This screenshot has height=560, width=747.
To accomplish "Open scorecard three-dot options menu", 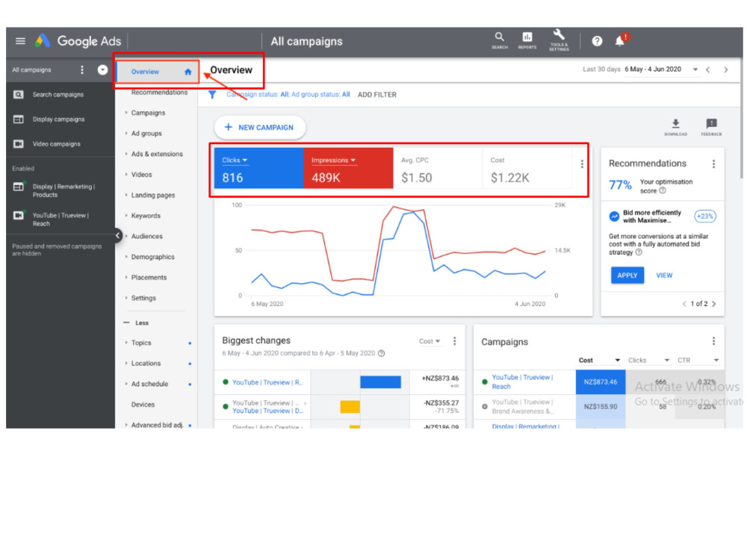I will click(x=582, y=164).
